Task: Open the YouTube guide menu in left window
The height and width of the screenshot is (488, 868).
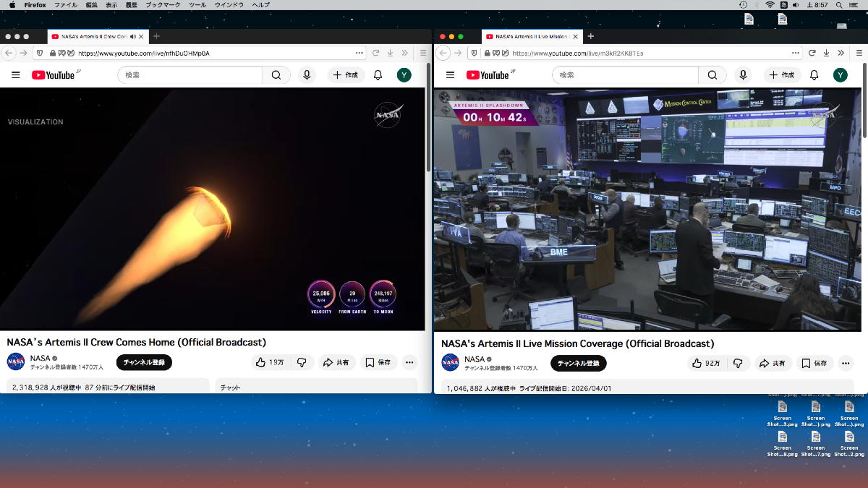Action: pos(15,75)
